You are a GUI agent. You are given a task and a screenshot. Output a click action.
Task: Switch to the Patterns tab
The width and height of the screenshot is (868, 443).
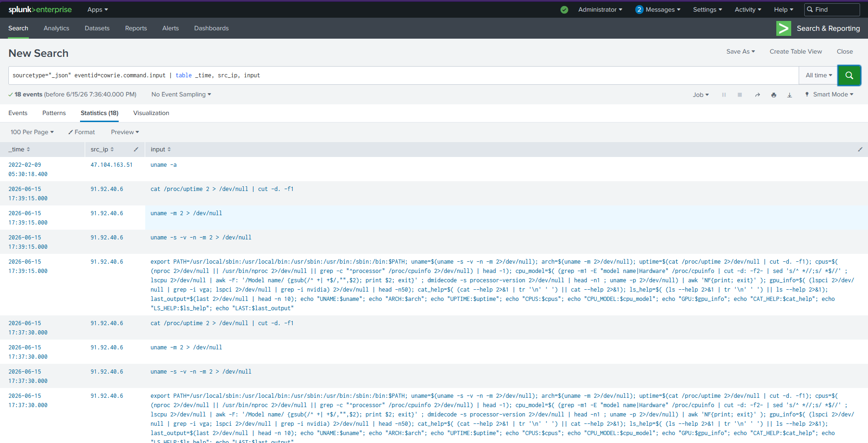point(54,113)
